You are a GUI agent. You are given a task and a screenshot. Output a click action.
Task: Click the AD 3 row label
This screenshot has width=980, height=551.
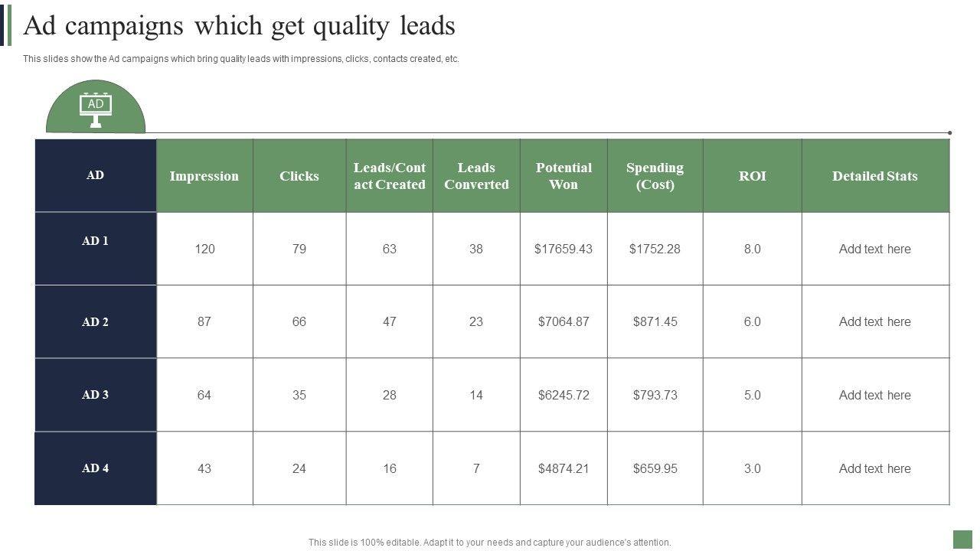pyautogui.click(x=96, y=395)
